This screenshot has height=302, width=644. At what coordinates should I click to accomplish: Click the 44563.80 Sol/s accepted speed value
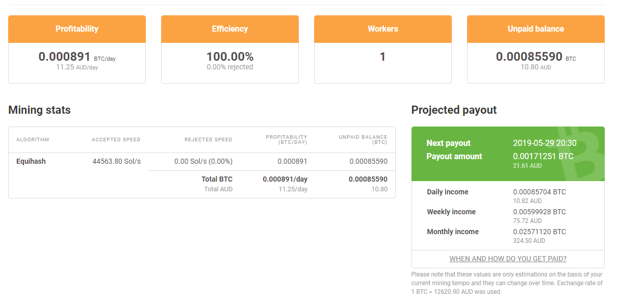[117, 161]
